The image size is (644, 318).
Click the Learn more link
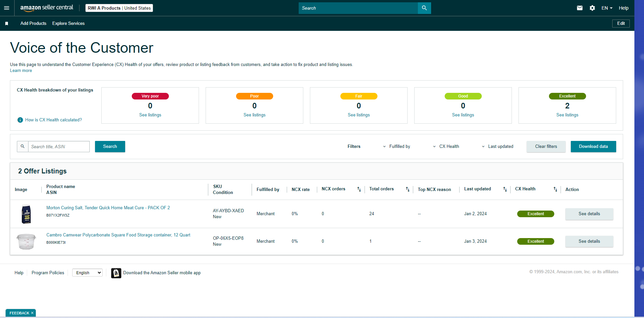click(21, 71)
